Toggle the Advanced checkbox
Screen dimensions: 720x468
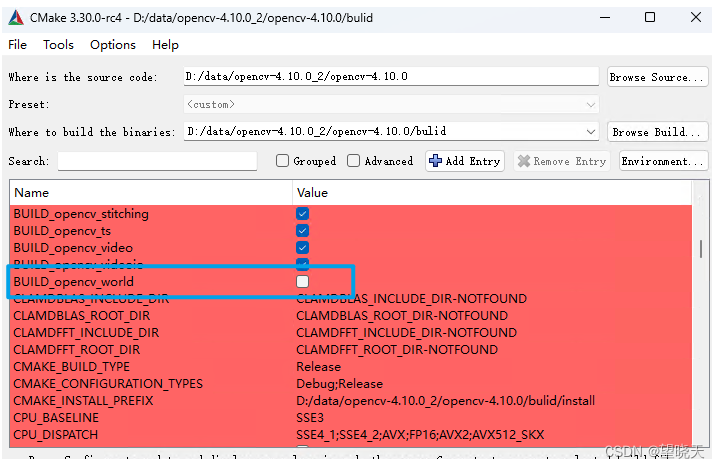[x=354, y=161]
